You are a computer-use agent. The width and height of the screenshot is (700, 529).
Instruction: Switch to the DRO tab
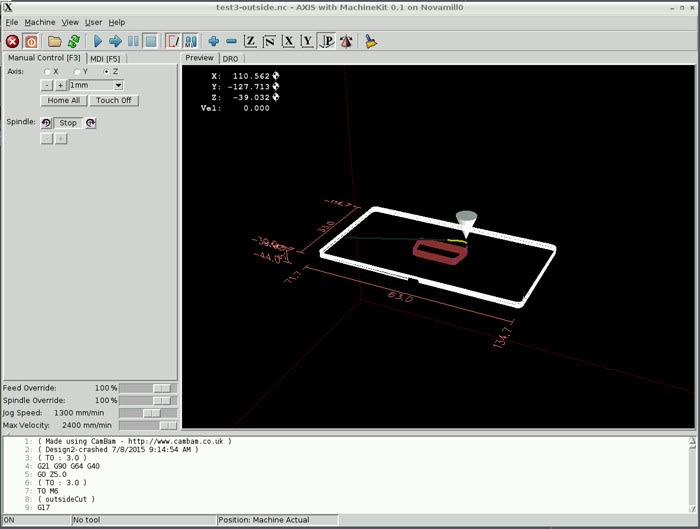230,59
